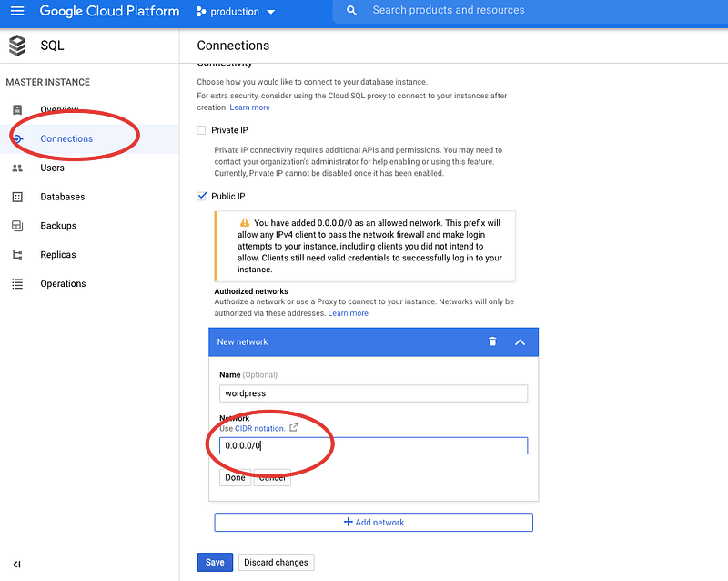The height and width of the screenshot is (581, 728).
Task: Open the hamburger navigation menu
Action: [x=17, y=11]
